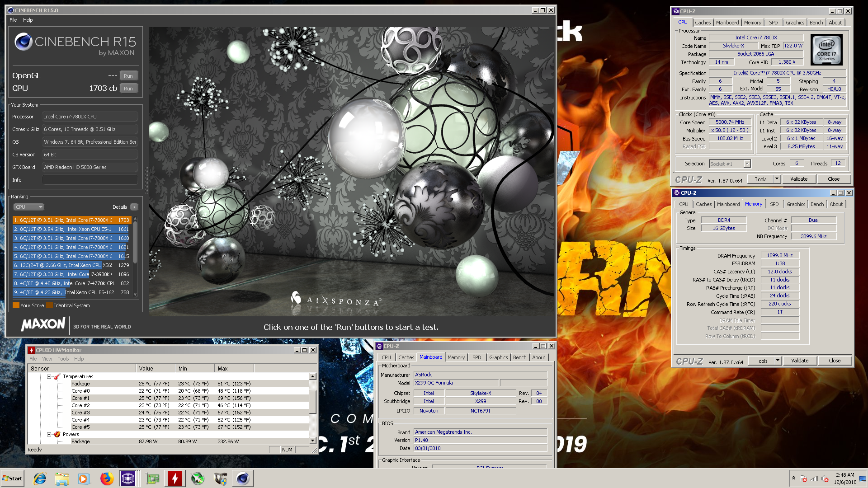Click the shield-badged taskbar icon
The width and height of the screenshot is (868, 488).
pos(220,479)
